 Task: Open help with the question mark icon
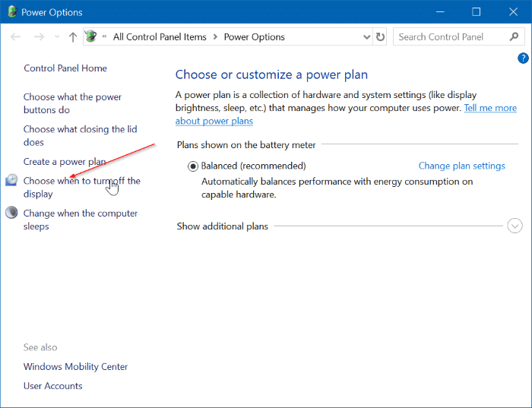click(523, 58)
